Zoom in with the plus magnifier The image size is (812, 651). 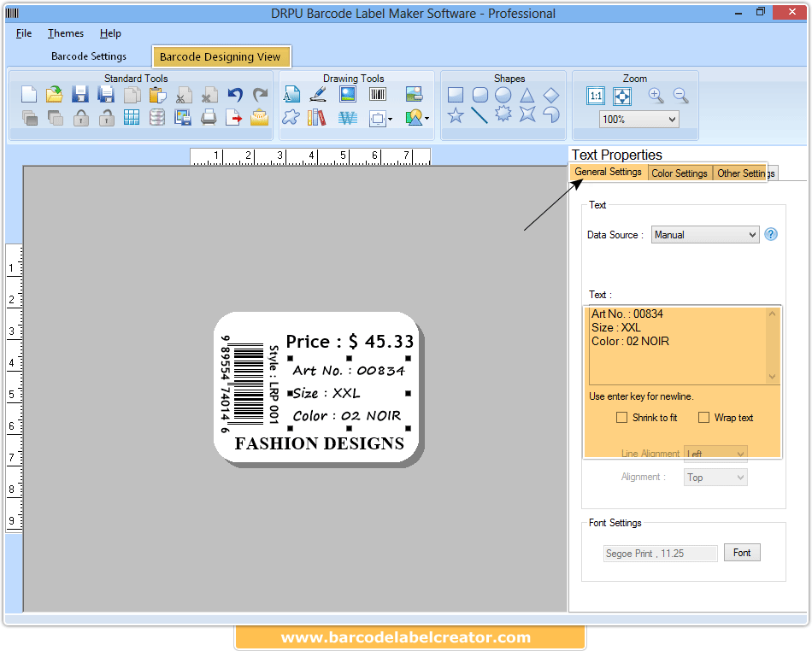656,96
